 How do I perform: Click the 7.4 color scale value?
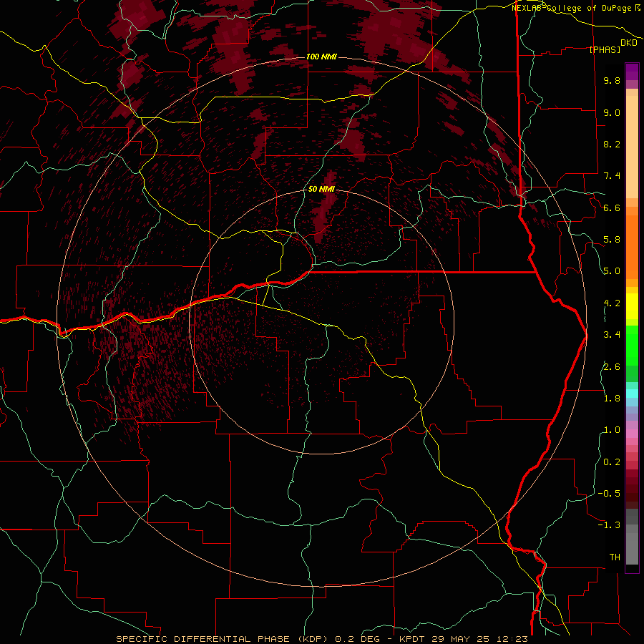click(x=612, y=176)
